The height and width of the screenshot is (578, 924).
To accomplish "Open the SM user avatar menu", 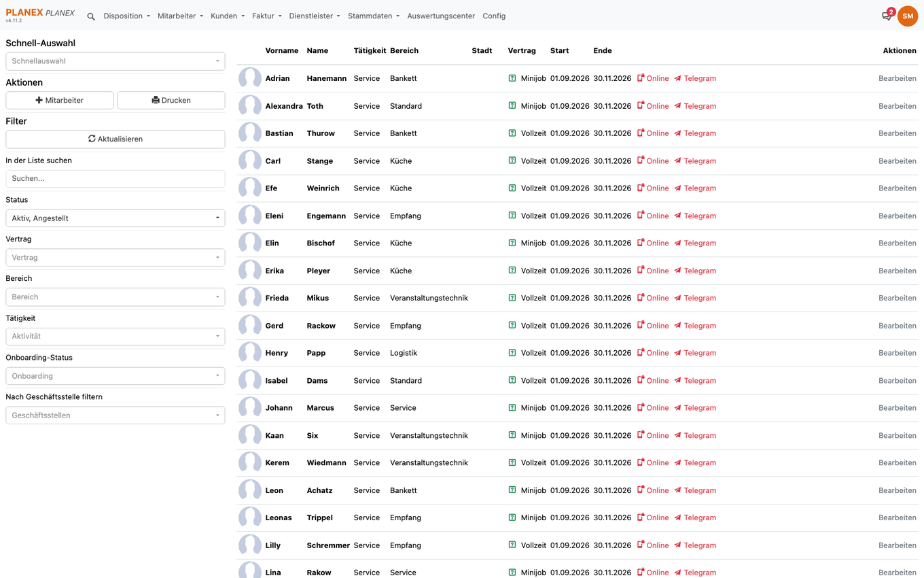I will [908, 16].
